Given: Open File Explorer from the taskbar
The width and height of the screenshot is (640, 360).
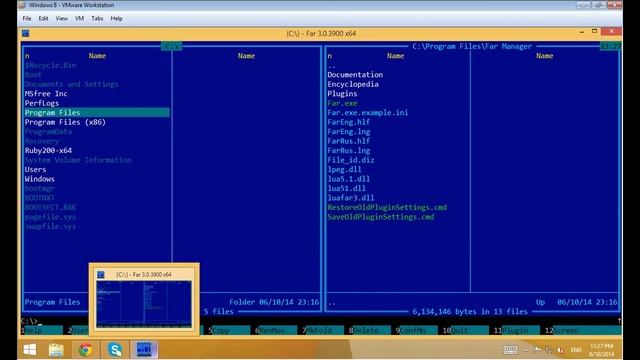Looking at the screenshot, I should 56,350.
